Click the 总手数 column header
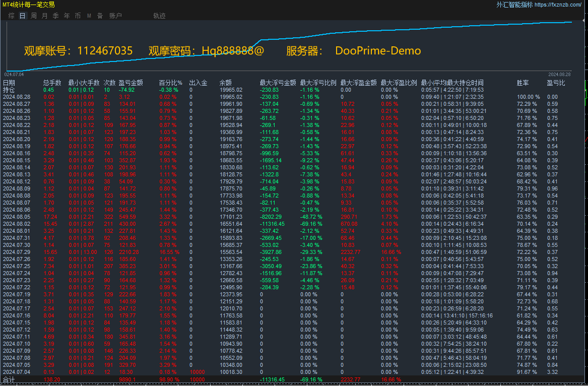Image resolution: width=588 pixels, height=386 pixels. click(52, 83)
